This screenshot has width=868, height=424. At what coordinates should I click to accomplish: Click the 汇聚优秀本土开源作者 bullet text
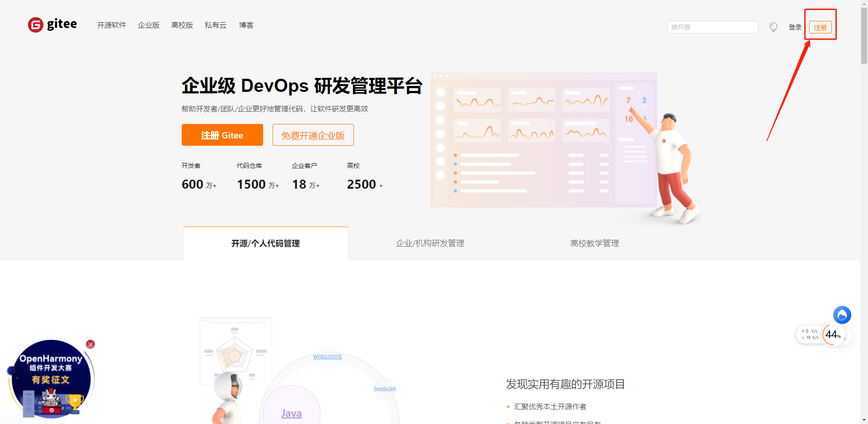click(x=550, y=407)
